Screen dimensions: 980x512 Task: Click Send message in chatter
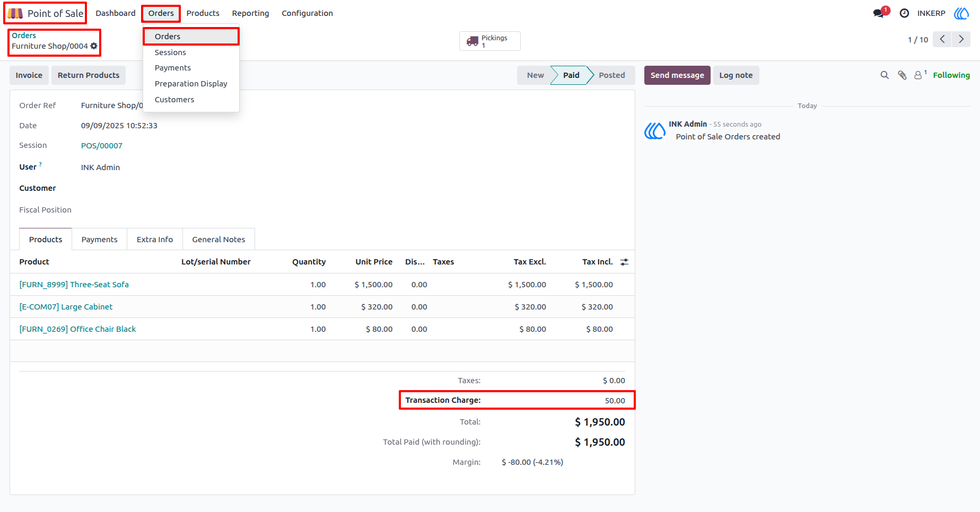coord(677,75)
